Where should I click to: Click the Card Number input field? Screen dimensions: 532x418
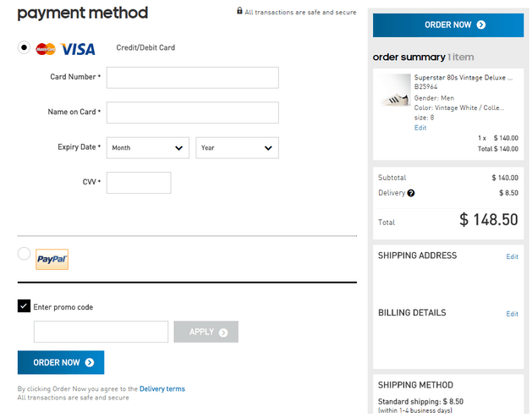[x=192, y=78]
